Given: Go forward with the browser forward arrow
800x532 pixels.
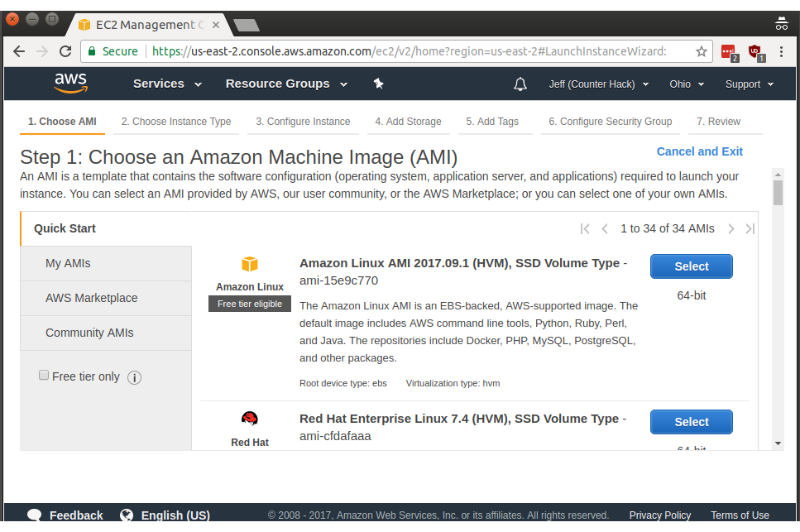Looking at the screenshot, I should (42, 51).
